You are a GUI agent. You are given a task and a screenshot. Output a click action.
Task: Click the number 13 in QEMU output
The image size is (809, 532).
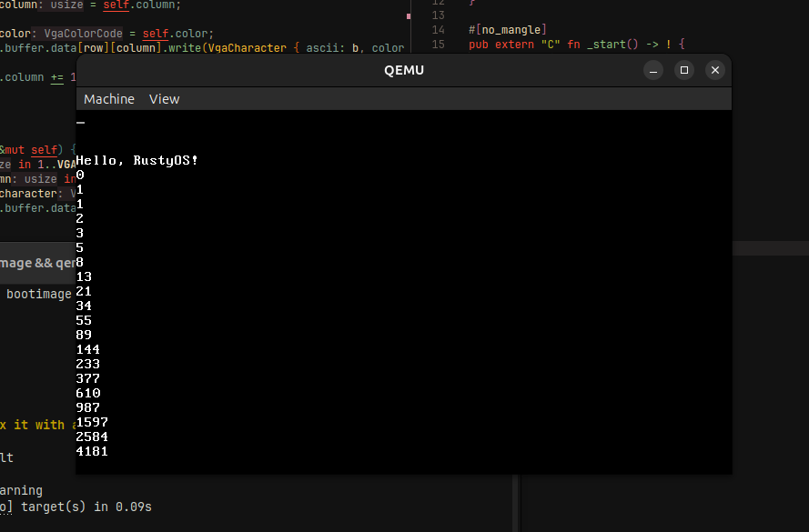pos(84,276)
